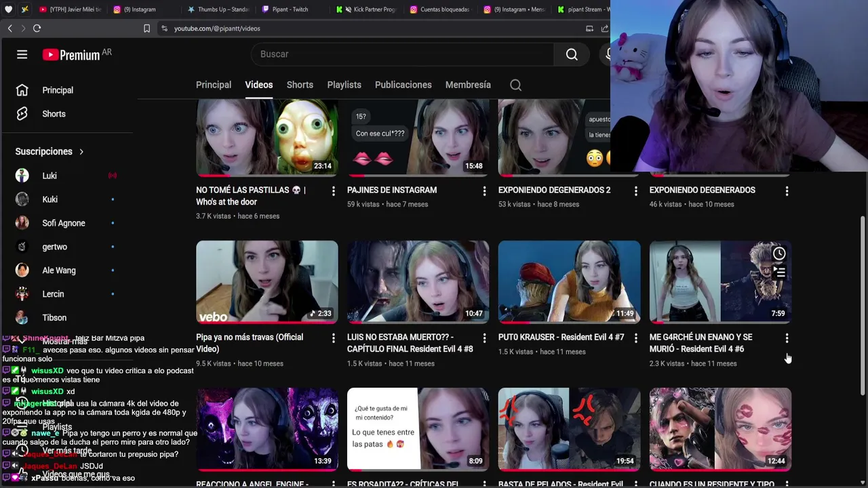Open the YouTube hamburger guide menu
The width and height of the screenshot is (868, 488).
click(22, 54)
